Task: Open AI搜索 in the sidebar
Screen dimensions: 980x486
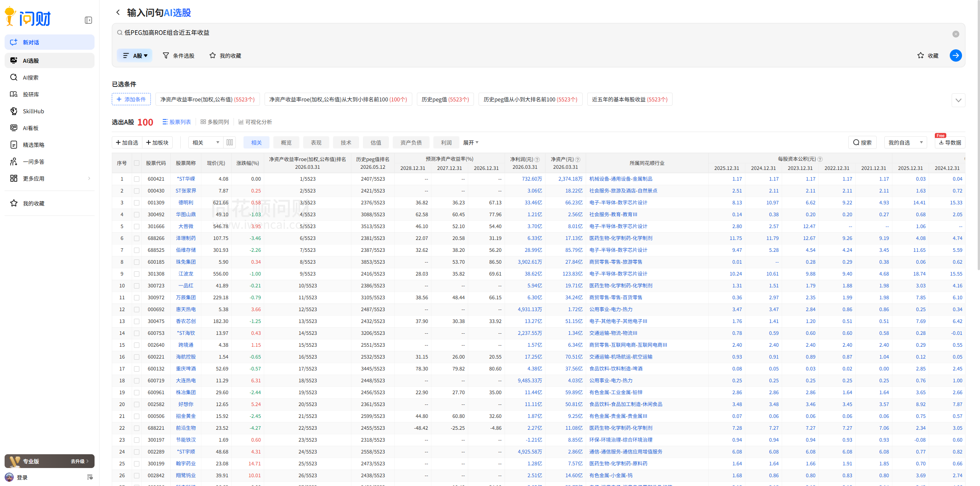Action: point(49,77)
